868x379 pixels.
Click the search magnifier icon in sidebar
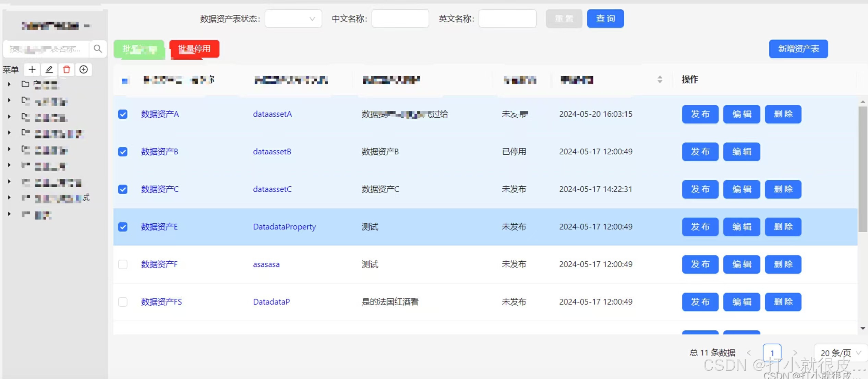[98, 49]
